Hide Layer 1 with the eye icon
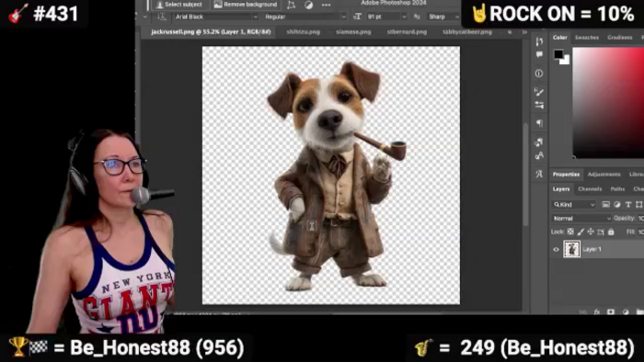 556,249
